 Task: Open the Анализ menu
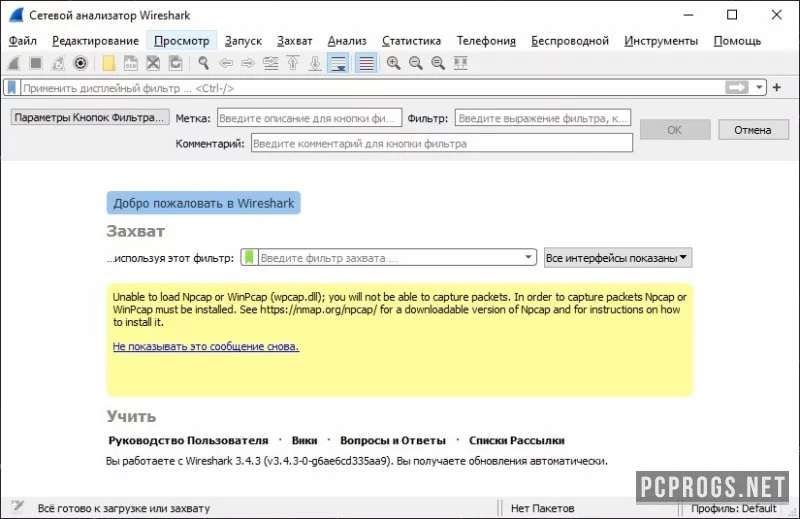(347, 41)
